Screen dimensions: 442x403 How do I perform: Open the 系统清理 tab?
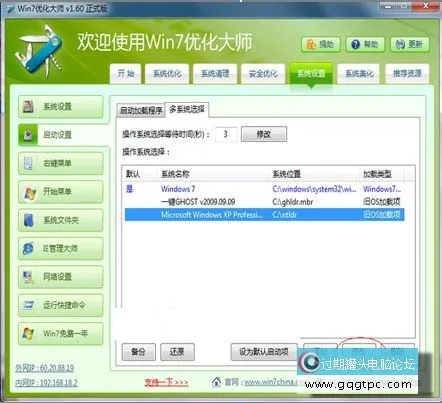[x=215, y=73]
